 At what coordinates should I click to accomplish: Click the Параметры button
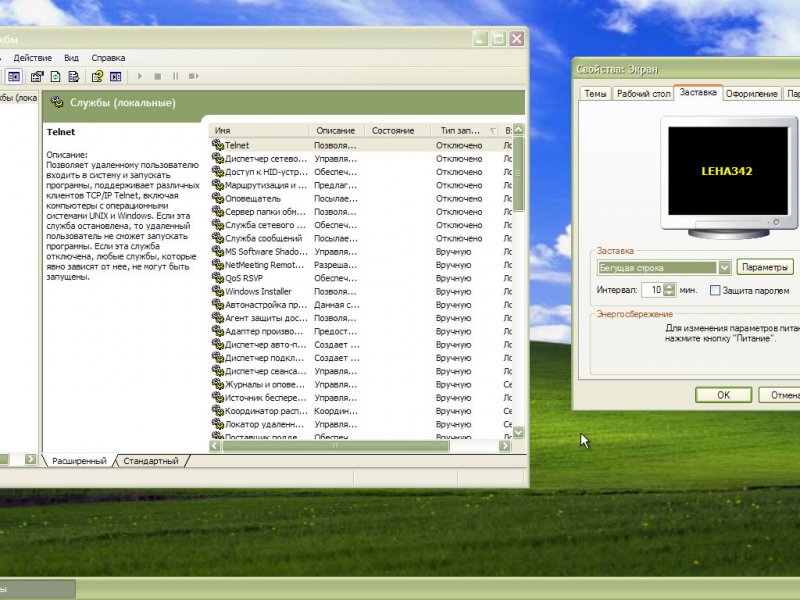coord(765,267)
